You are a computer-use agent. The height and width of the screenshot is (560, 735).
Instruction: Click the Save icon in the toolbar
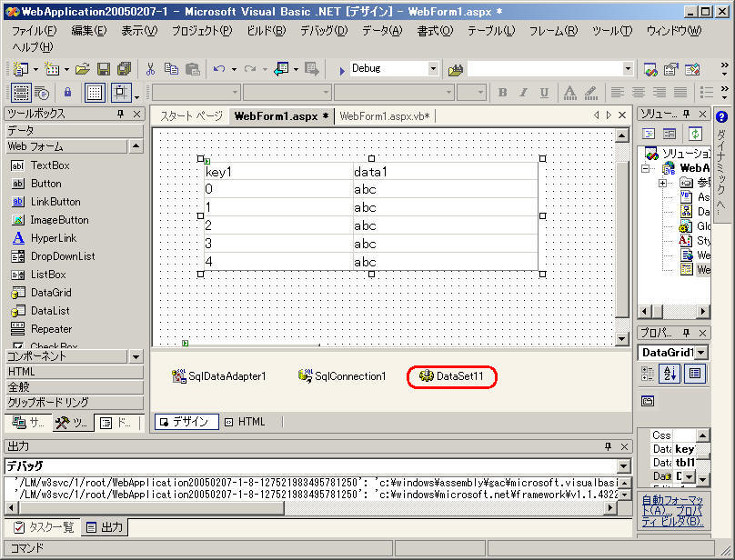104,69
